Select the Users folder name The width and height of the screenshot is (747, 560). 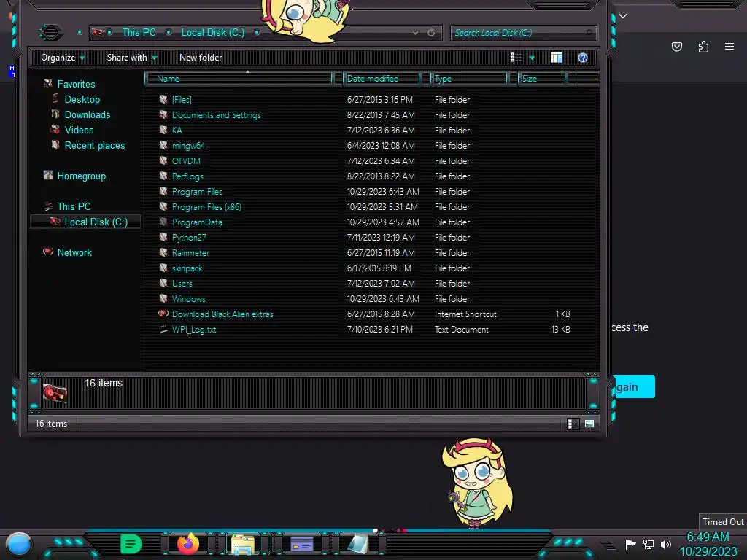pos(182,284)
